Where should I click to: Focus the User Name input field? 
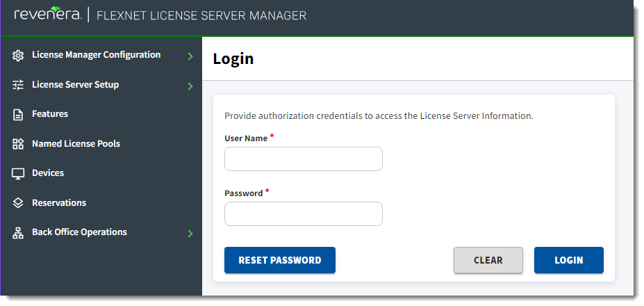(303, 159)
